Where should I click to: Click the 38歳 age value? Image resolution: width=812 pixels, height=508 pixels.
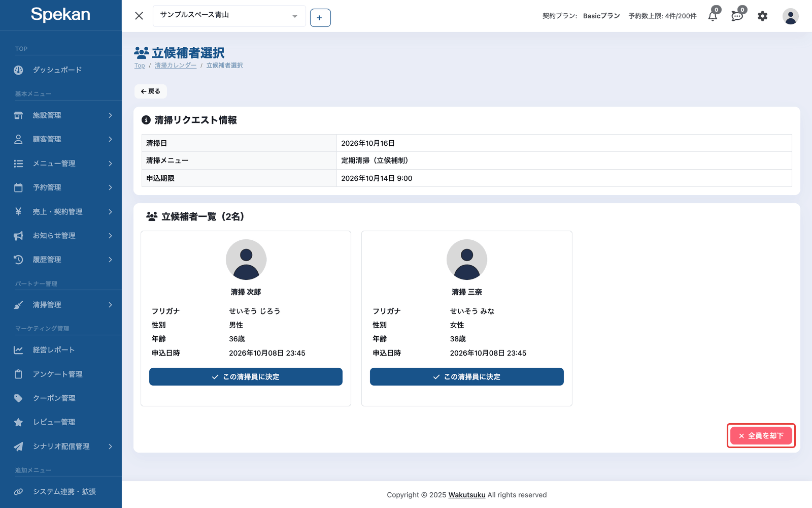(x=458, y=339)
